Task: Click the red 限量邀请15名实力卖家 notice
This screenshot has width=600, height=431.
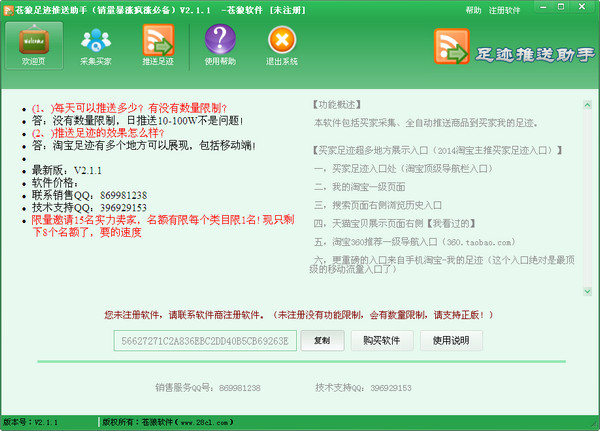Action: click(x=163, y=226)
